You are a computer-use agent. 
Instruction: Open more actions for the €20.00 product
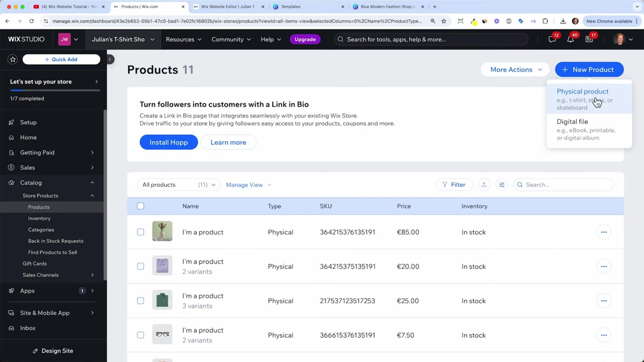coord(604,266)
